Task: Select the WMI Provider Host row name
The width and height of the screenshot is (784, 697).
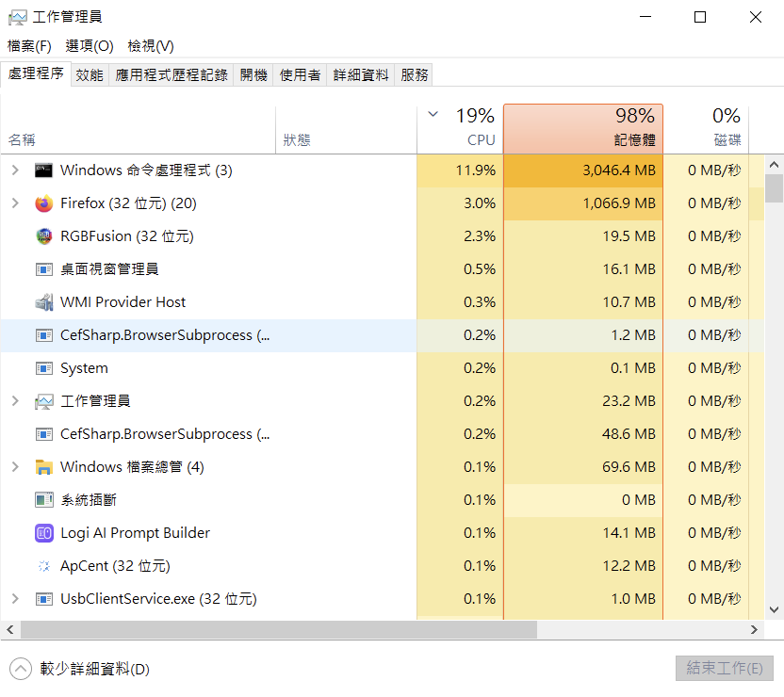Action: 122,302
